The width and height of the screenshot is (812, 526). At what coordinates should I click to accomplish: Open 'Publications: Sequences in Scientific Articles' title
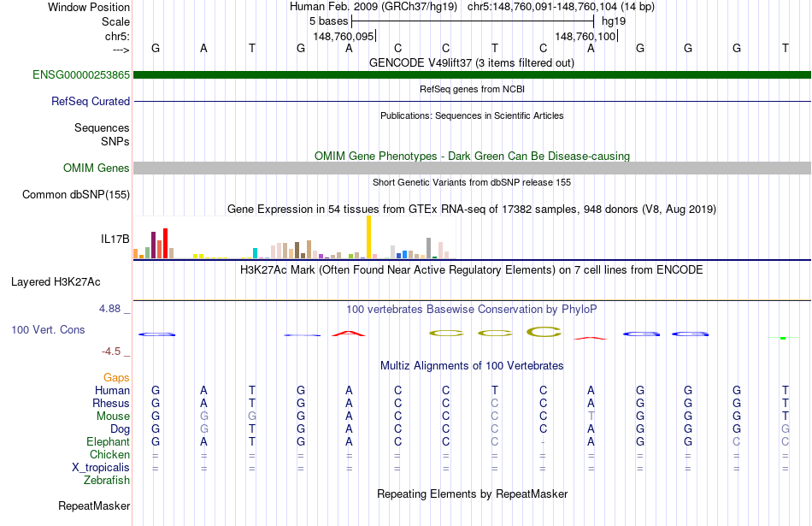472,115
